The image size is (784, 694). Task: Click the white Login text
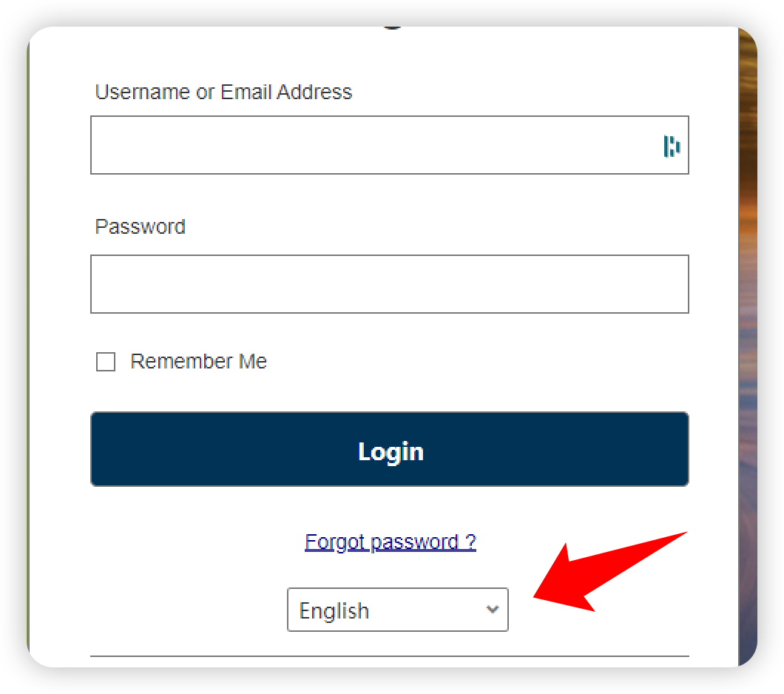click(391, 451)
